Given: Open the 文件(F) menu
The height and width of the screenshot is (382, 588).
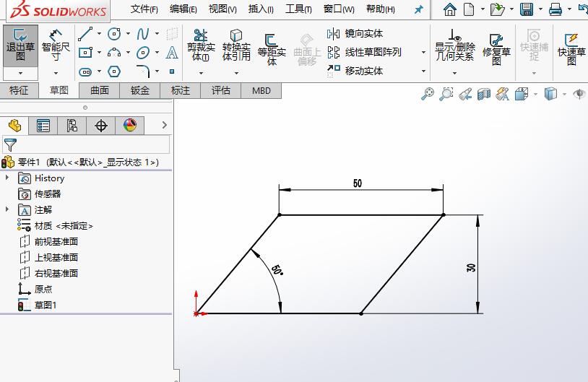Looking at the screenshot, I should pos(144,9).
